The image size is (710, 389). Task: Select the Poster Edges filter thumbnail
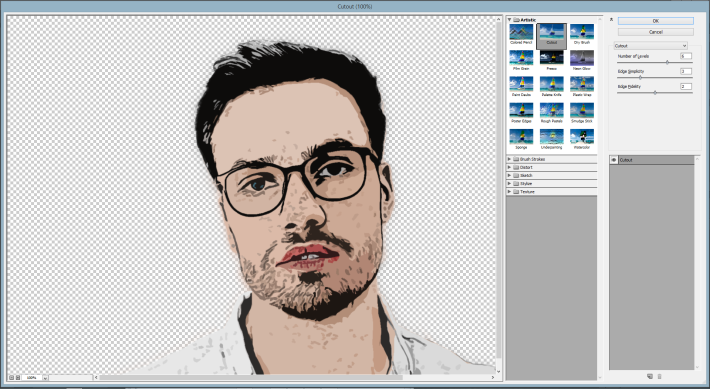coord(521,113)
